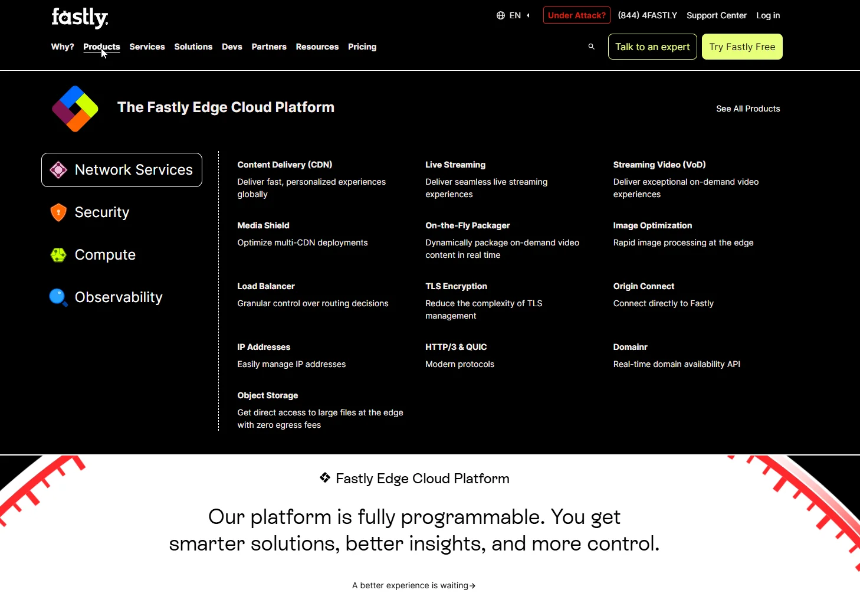Click 'A better experience is waiting' link text
This screenshot has width=860, height=616.
point(410,586)
